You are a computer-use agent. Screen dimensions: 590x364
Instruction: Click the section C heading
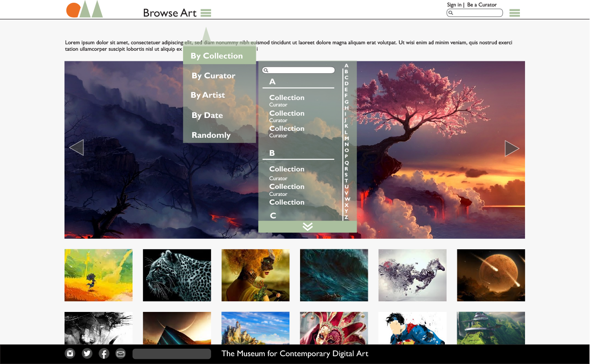point(273,216)
